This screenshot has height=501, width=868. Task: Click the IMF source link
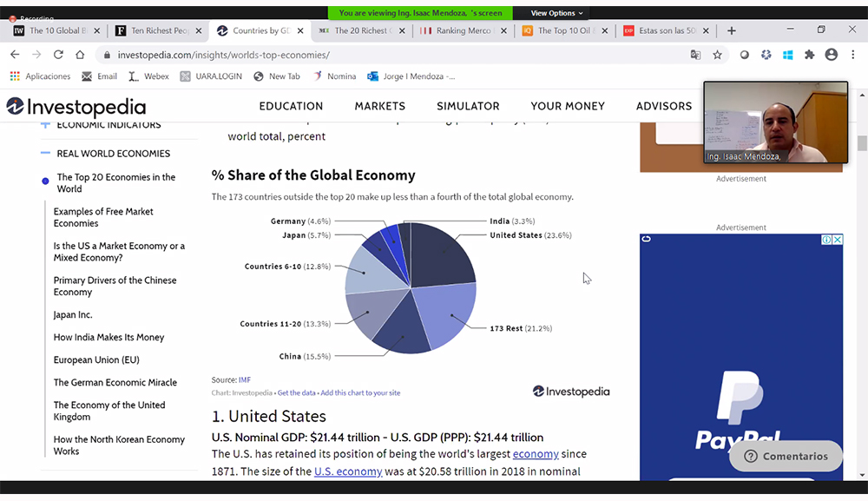[245, 380]
